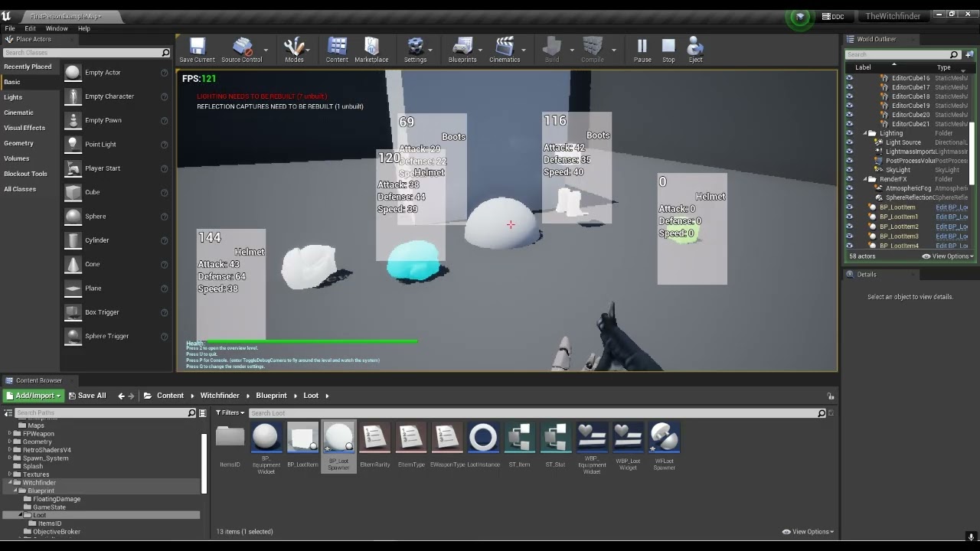
Task: Collapse the Witchfinder folder in tree
Action: click(10, 483)
